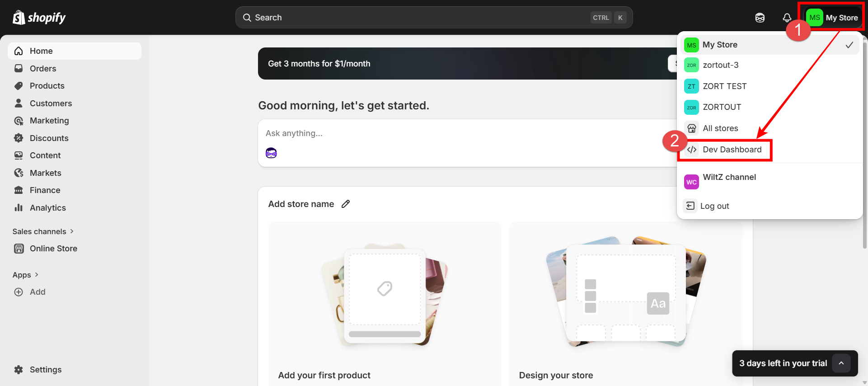Click the Shopify logo
Image resolution: width=868 pixels, height=386 pixels.
[39, 18]
